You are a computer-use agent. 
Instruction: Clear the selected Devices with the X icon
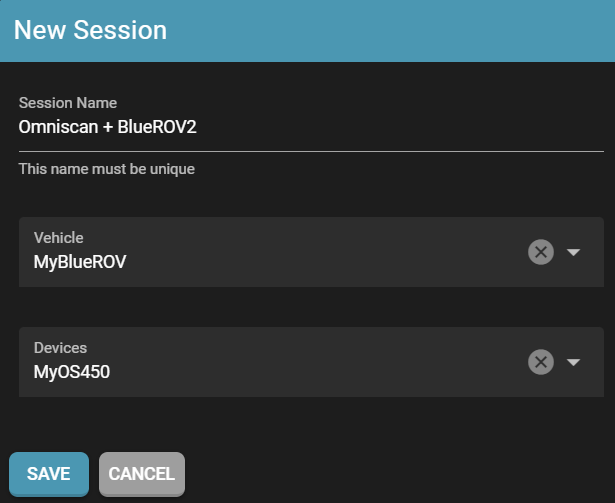coord(540,362)
